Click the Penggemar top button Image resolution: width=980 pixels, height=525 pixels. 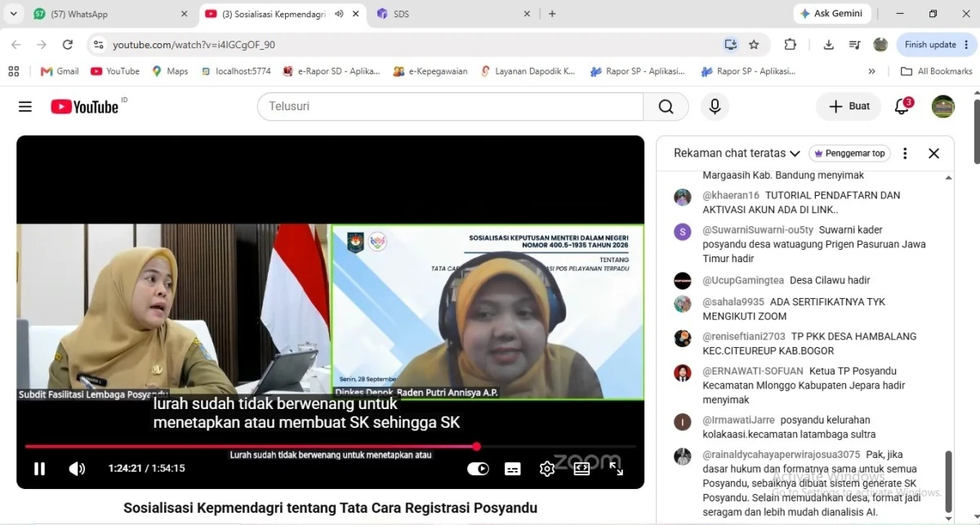pyautogui.click(x=849, y=153)
